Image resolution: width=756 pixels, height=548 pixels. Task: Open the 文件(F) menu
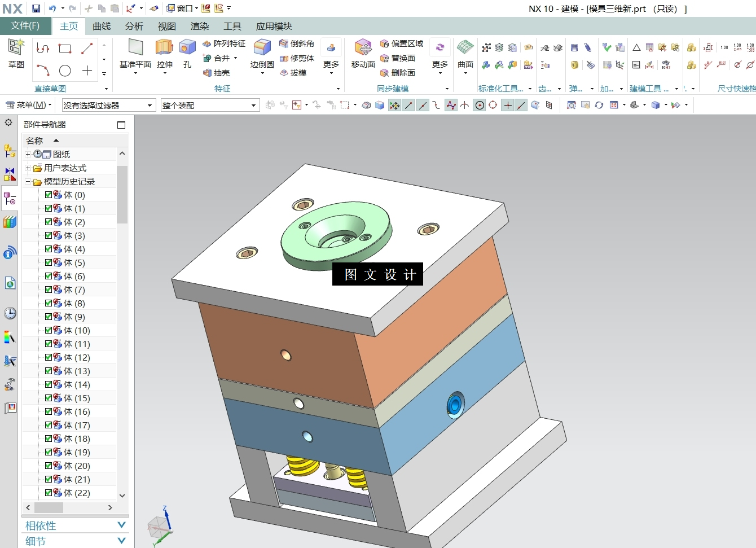[25, 26]
